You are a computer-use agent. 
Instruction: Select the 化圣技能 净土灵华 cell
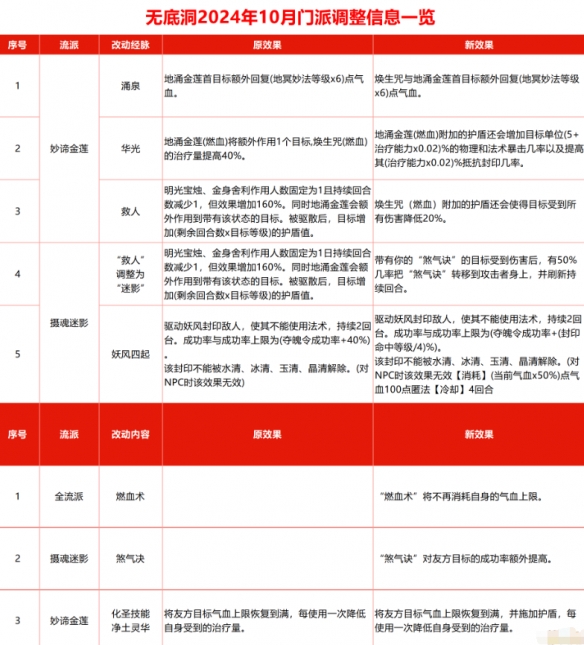pos(130,621)
